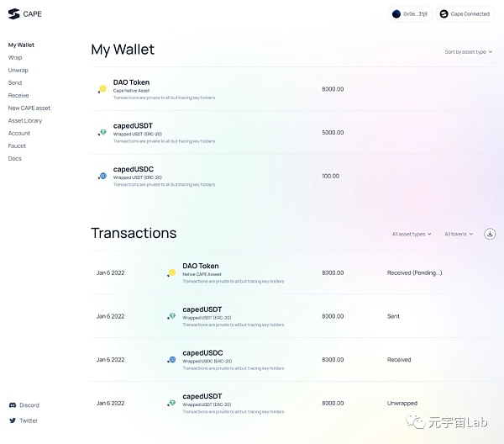
Task: Click the Twitter bird icon
Action: 13,420
